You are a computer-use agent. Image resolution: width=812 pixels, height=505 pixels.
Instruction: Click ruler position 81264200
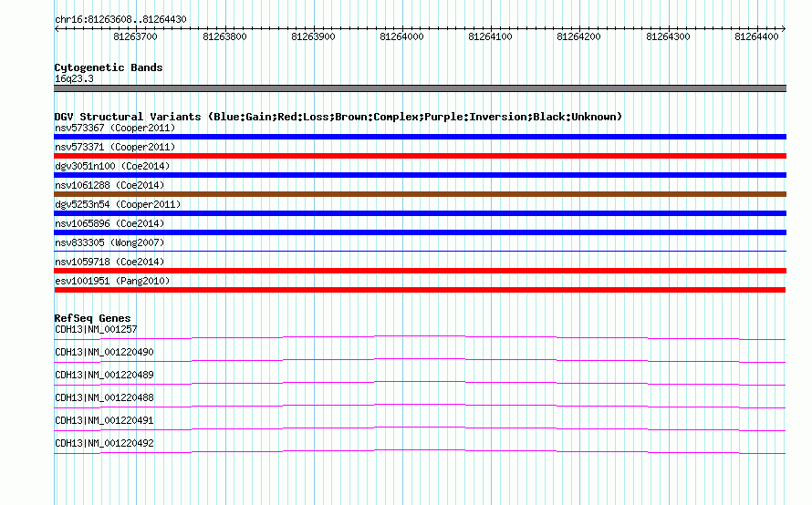(579, 36)
